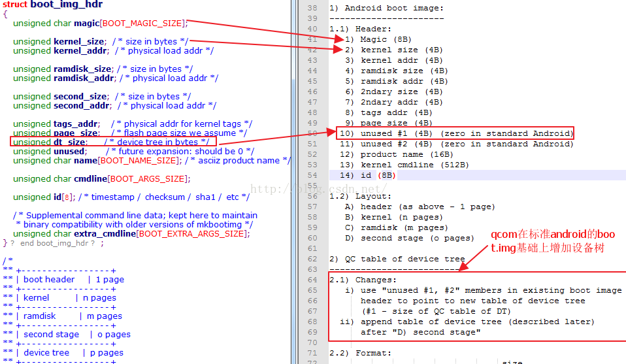Click the 'B) kernel (n pages)' line
The height and width of the screenshot is (364, 626).
[394, 217]
